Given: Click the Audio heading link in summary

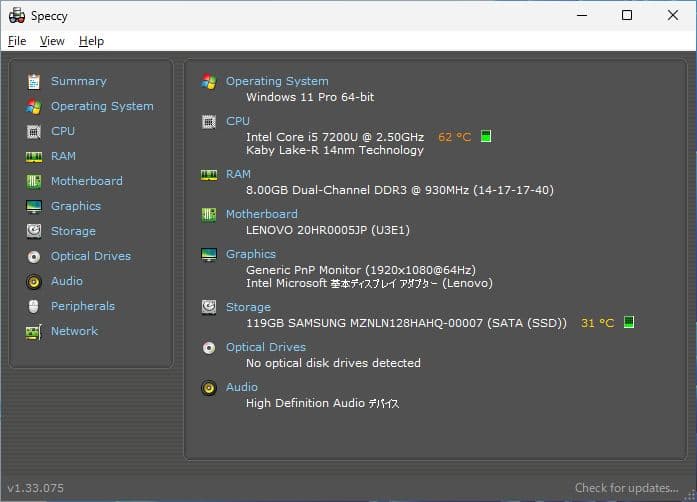Looking at the screenshot, I should 242,387.
